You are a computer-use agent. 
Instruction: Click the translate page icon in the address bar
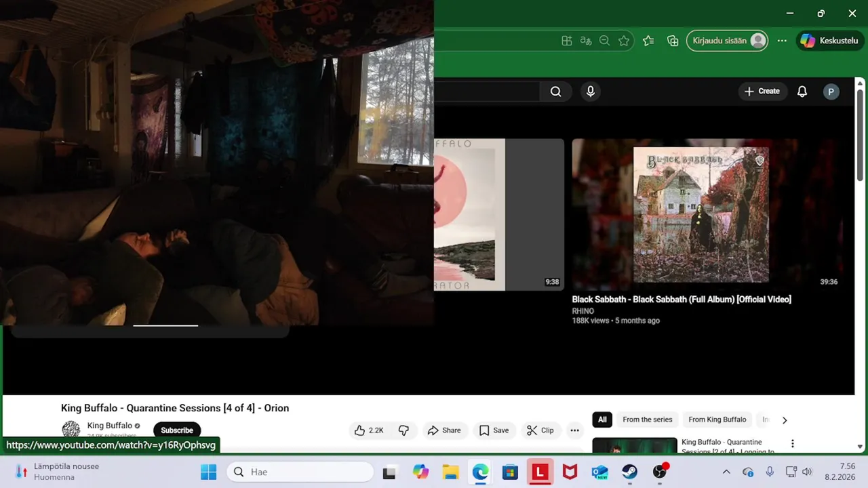point(586,41)
